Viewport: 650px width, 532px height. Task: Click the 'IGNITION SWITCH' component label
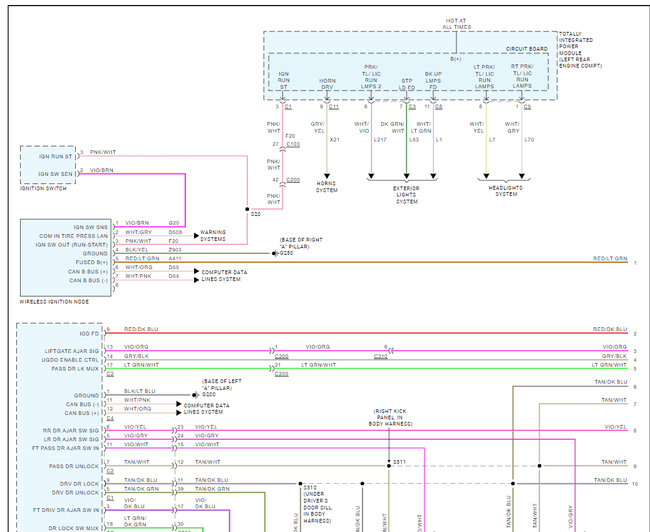[43, 189]
